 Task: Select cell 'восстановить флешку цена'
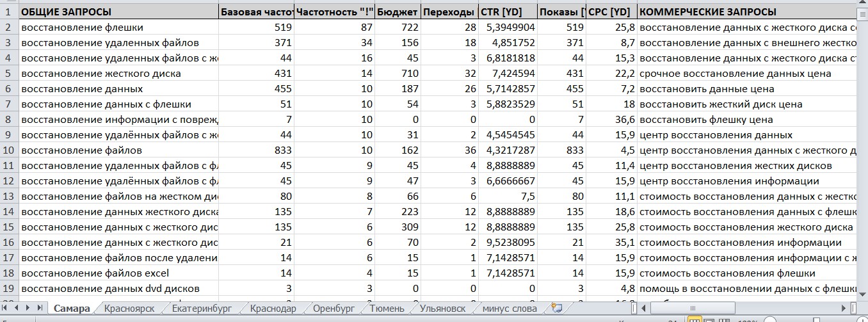point(748,119)
